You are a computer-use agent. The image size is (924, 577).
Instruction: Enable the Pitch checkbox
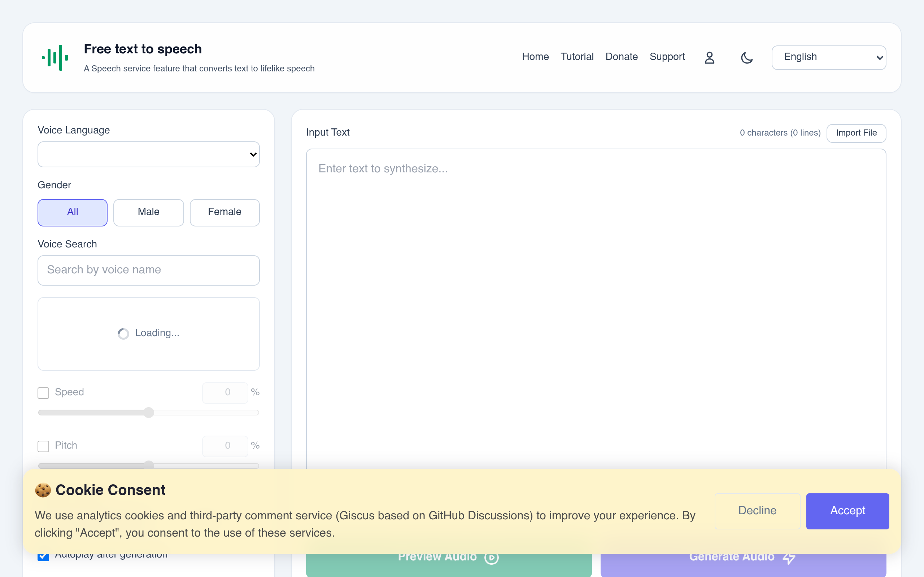pos(43,446)
